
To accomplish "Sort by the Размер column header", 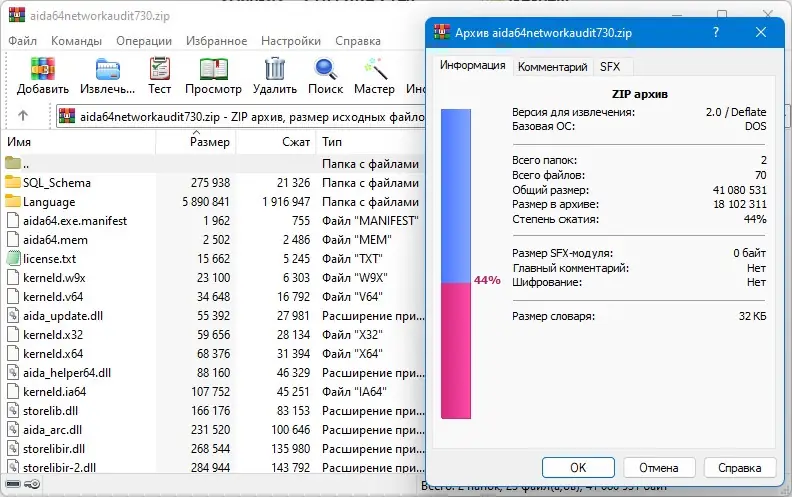I will (x=196, y=142).
